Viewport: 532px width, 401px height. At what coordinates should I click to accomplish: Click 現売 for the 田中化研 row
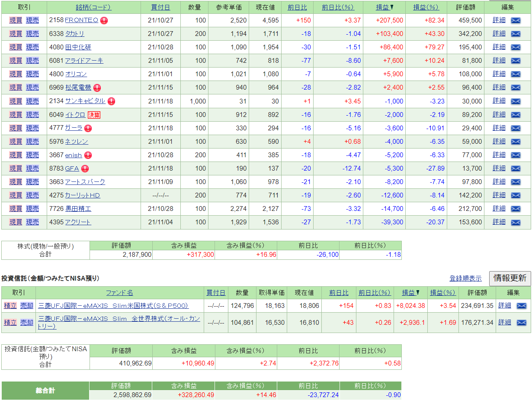tap(32, 47)
